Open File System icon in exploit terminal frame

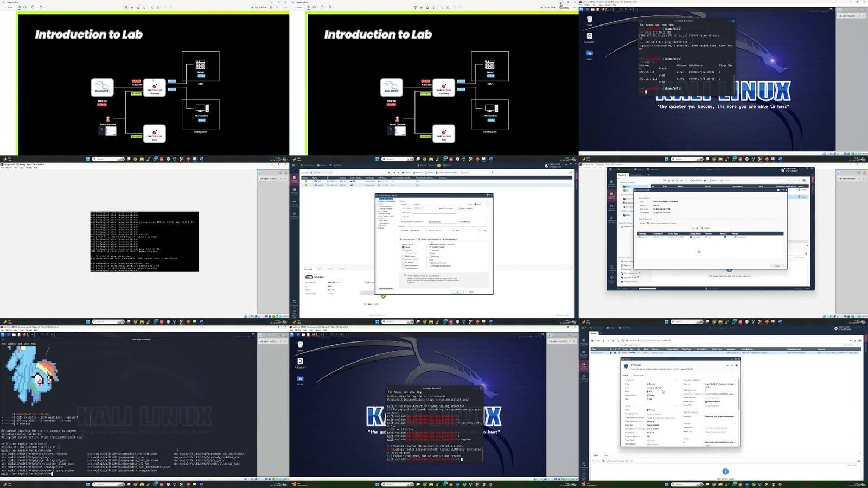click(x=300, y=362)
